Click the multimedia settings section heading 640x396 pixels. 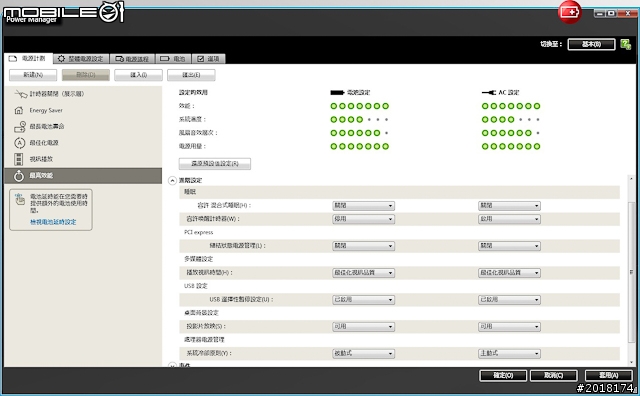coord(198,259)
